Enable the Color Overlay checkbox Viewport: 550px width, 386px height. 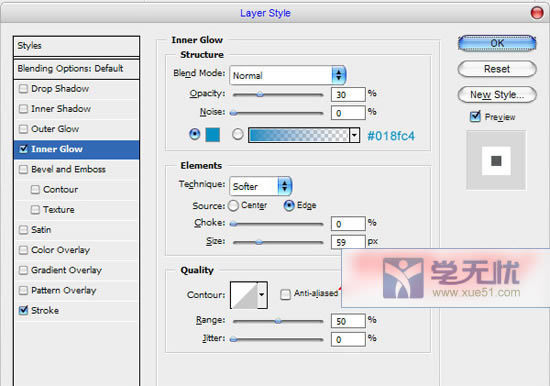tap(23, 250)
